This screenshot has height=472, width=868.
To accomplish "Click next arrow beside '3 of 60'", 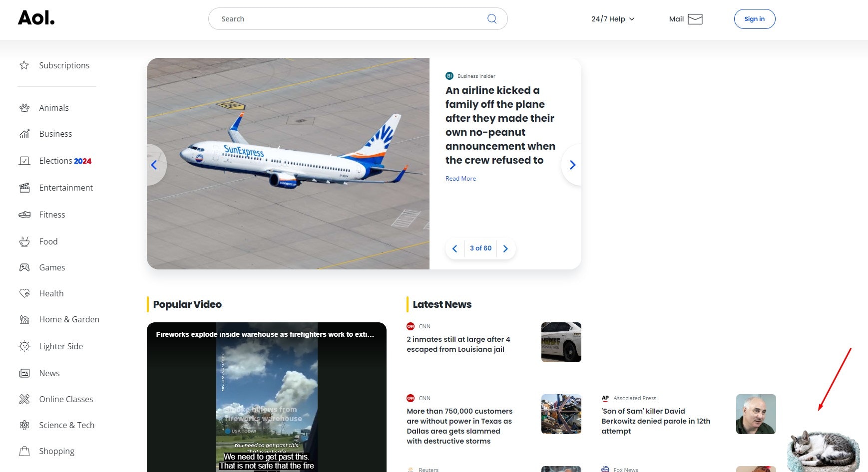I will tap(505, 248).
